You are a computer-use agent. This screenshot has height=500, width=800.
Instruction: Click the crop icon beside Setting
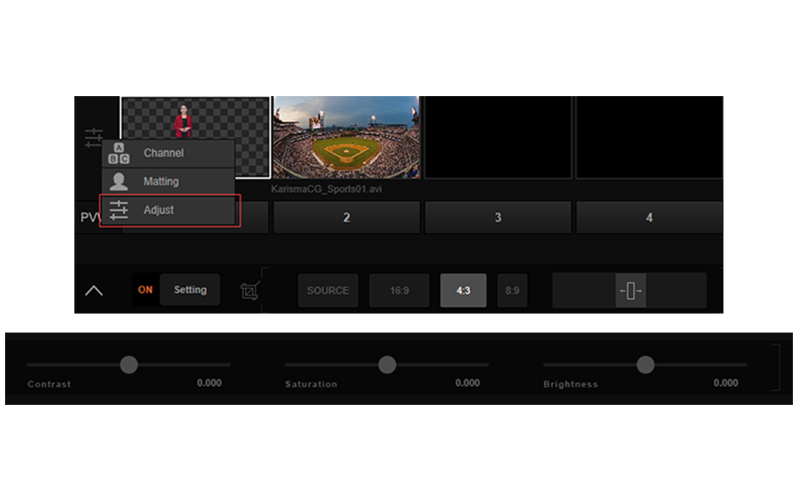tap(249, 291)
